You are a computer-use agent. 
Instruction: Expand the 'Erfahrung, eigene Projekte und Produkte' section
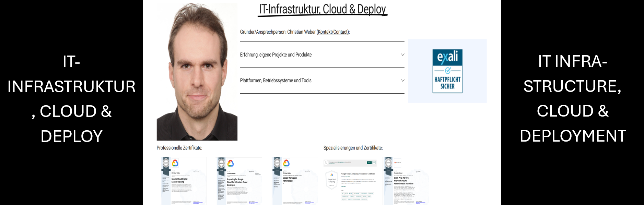pyautogui.click(x=322, y=55)
